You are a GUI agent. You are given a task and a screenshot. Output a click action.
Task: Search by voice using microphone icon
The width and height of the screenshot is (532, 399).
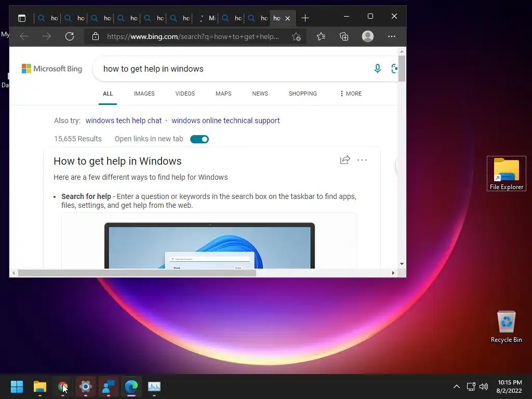coord(377,69)
